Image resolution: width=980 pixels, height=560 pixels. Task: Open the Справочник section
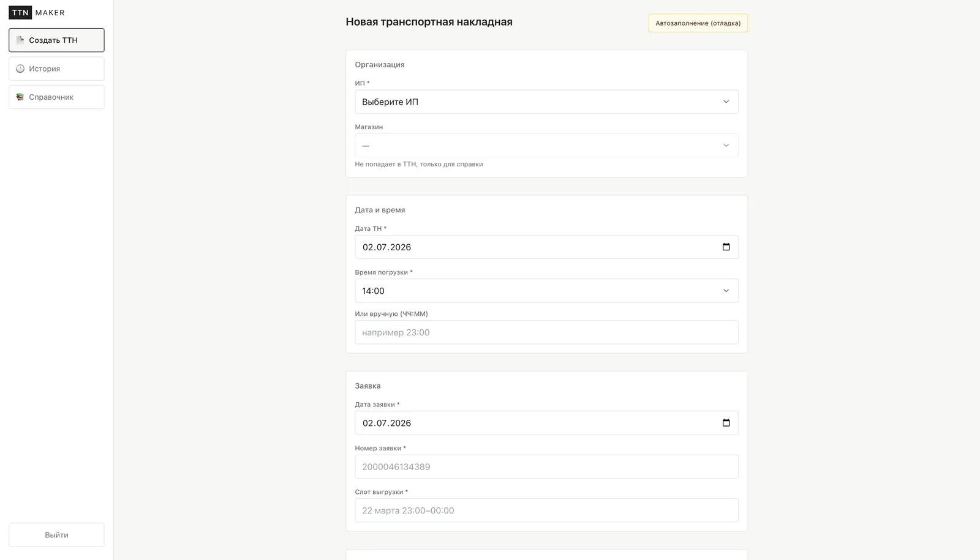[x=56, y=97]
